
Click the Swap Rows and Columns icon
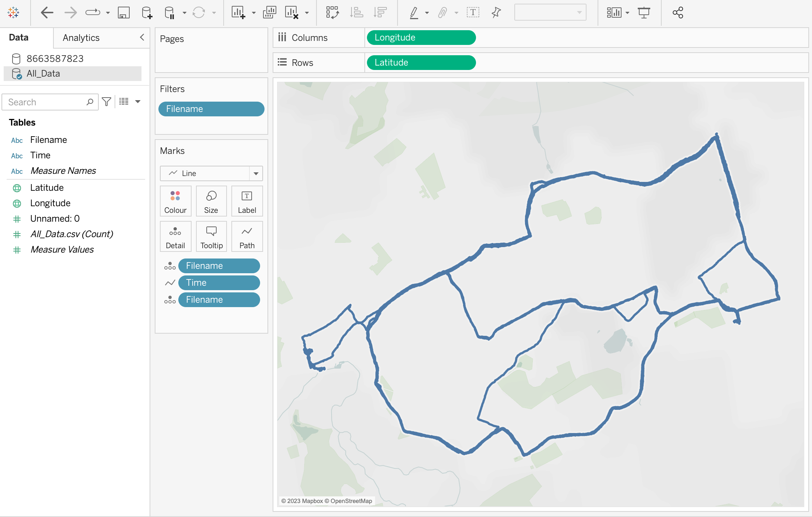[332, 13]
